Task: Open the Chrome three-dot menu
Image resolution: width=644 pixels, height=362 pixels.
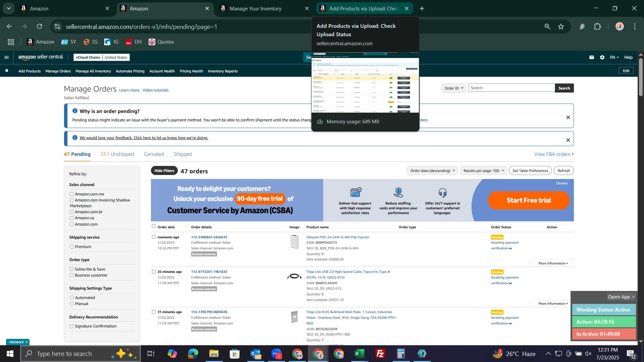Action: (635, 26)
